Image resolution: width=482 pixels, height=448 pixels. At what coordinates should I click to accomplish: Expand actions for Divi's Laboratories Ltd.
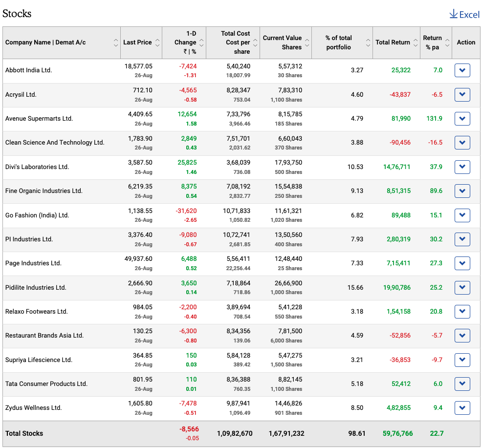(462, 167)
